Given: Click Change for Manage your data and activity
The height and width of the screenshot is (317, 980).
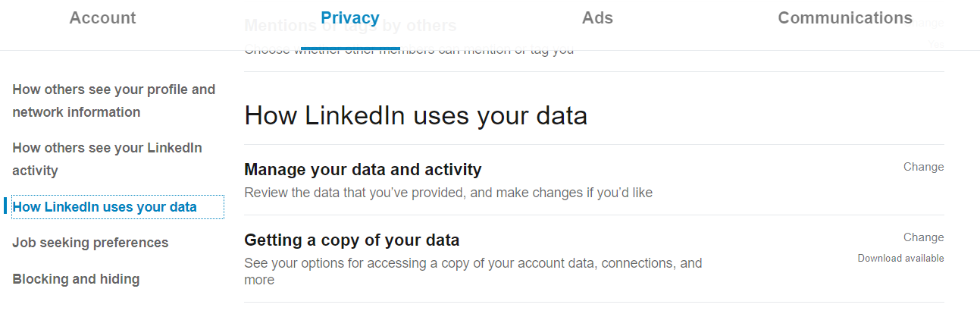Looking at the screenshot, I should pyautogui.click(x=923, y=167).
